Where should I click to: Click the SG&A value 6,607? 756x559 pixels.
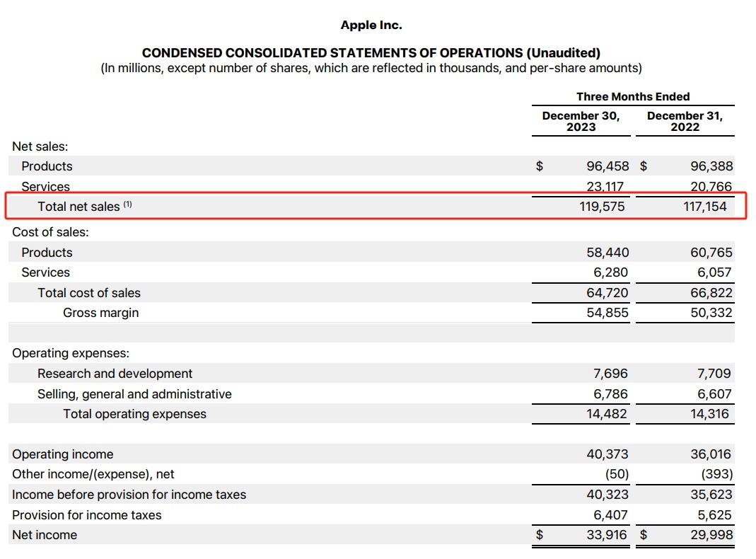tap(714, 394)
